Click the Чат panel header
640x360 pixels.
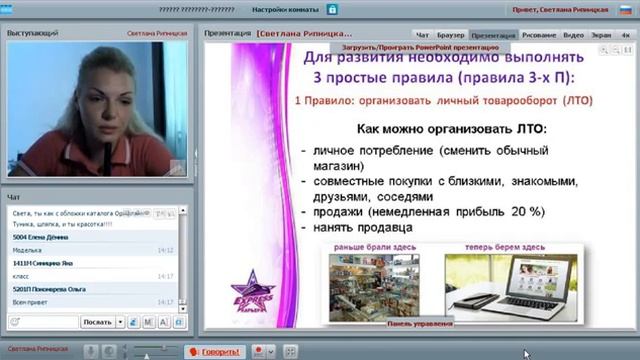point(13,197)
